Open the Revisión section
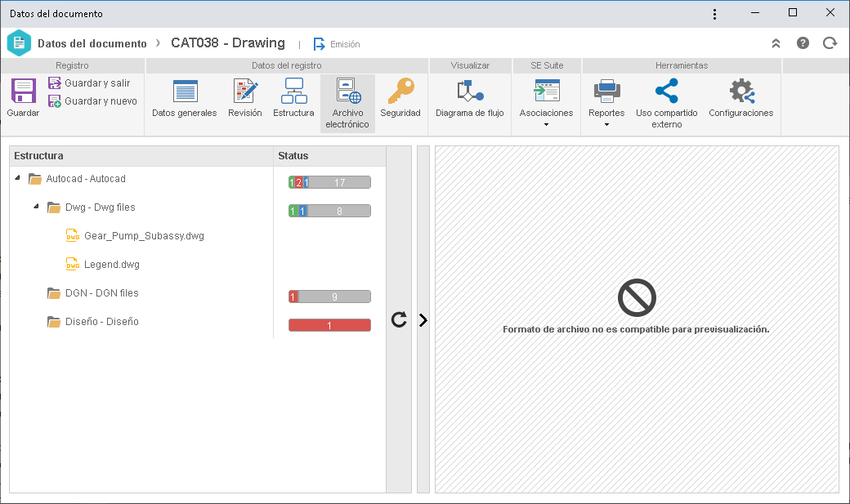The height and width of the screenshot is (504, 850). coord(245,98)
